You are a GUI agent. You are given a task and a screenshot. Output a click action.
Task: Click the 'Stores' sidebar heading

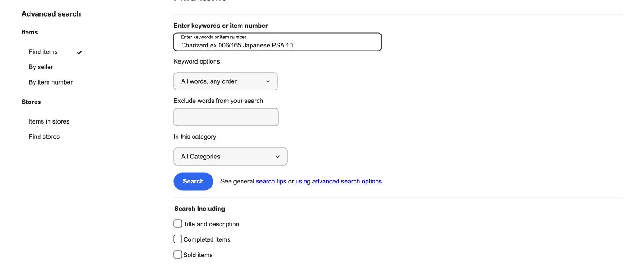coord(31,102)
